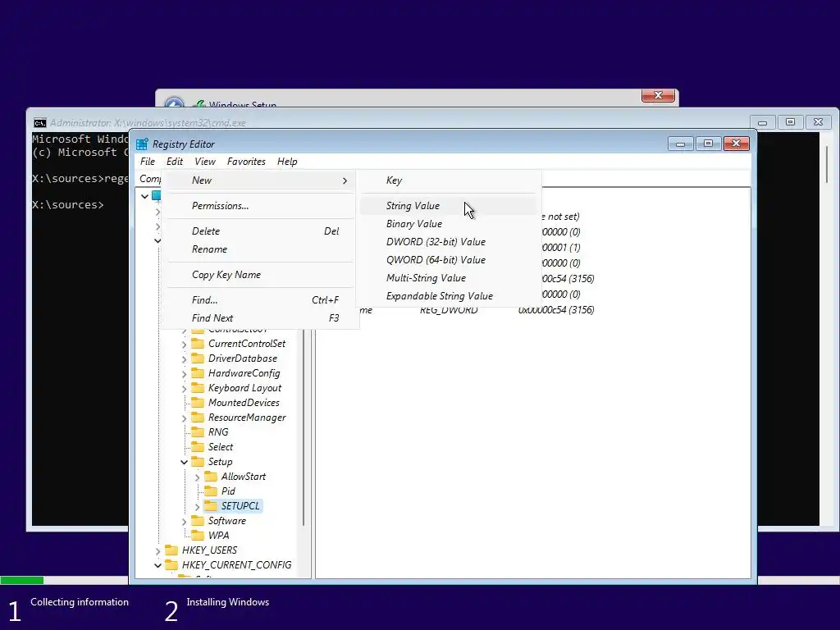Click the Setup folder icon
Image resolution: width=840 pixels, height=630 pixels.
[x=198, y=461]
